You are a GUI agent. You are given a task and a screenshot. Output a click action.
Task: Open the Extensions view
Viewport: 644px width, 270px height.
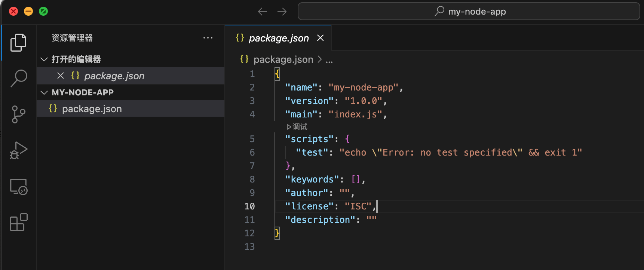point(18,223)
